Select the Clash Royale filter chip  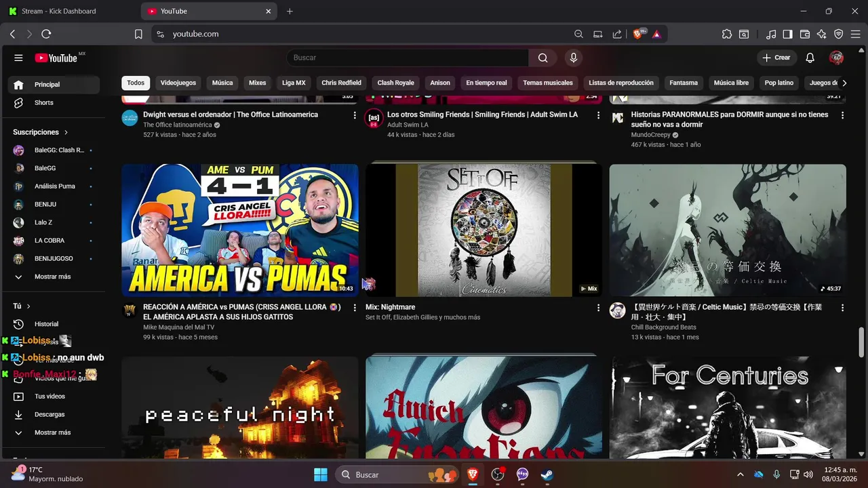pyautogui.click(x=395, y=83)
